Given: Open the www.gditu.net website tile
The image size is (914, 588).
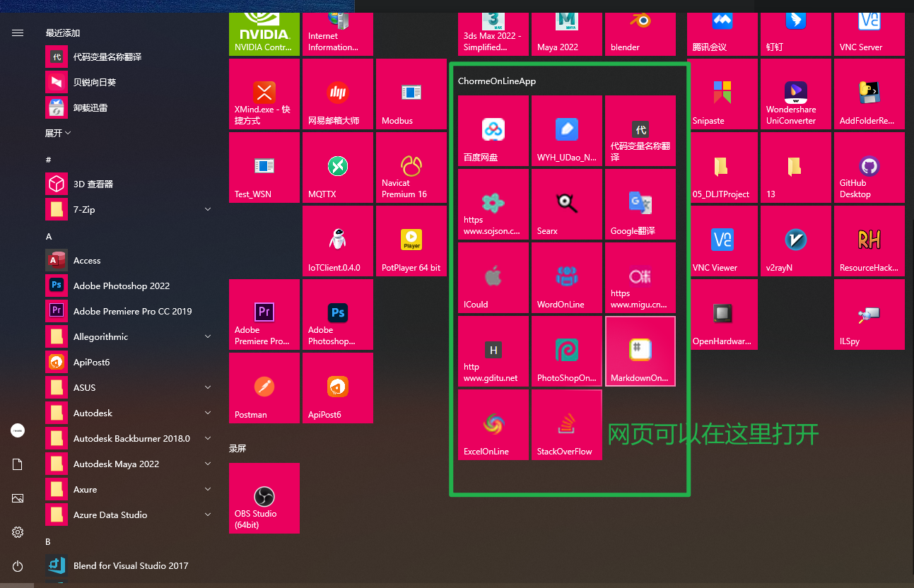Looking at the screenshot, I should pyautogui.click(x=493, y=351).
